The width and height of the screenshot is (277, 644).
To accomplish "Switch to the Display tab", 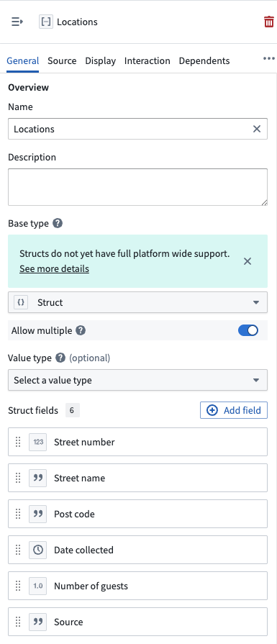I will [x=101, y=60].
